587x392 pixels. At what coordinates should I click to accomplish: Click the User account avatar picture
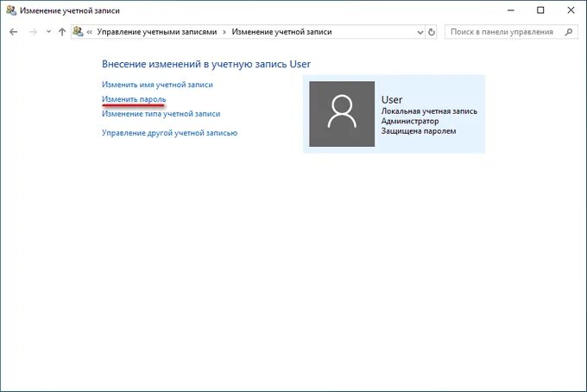point(342,114)
